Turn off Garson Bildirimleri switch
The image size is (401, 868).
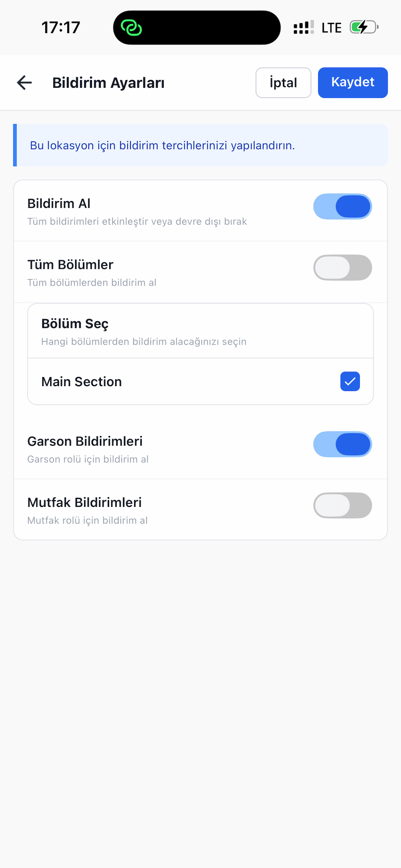(x=342, y=444)
